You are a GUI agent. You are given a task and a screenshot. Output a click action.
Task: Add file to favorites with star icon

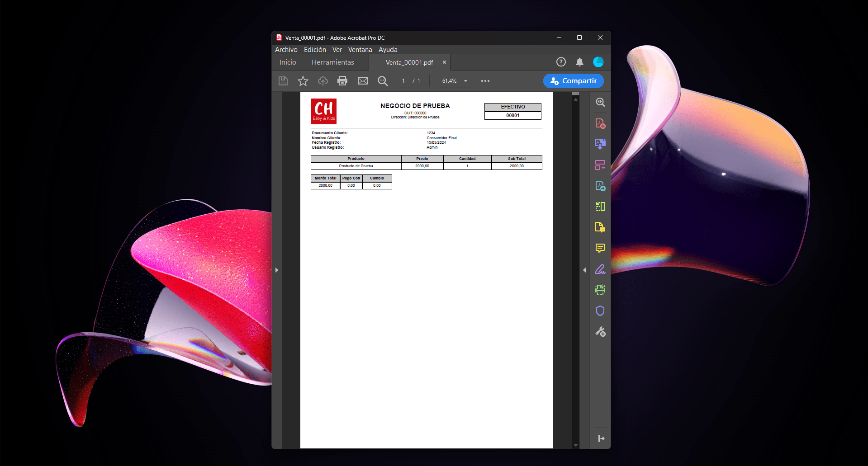coord(303,81)
